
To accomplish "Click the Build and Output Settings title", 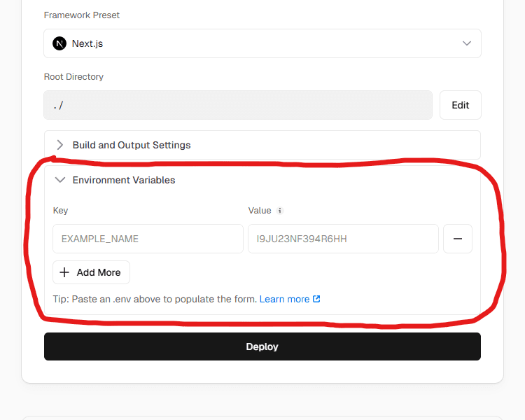I will tap(132, 145).
